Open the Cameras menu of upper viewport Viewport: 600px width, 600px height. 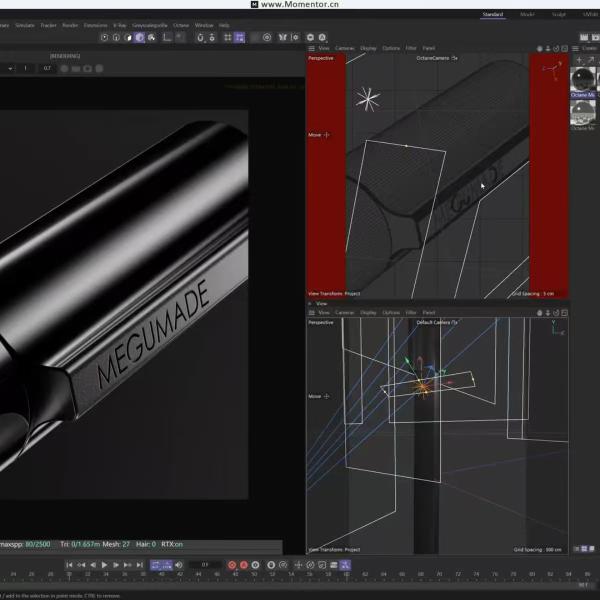(x=344, y=48)
